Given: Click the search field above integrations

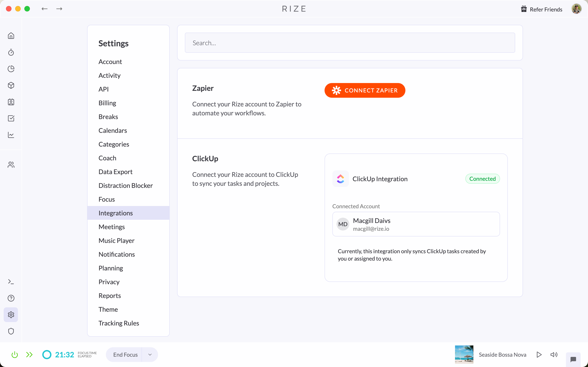Looking at the screenshot, I should pos(349,42).
